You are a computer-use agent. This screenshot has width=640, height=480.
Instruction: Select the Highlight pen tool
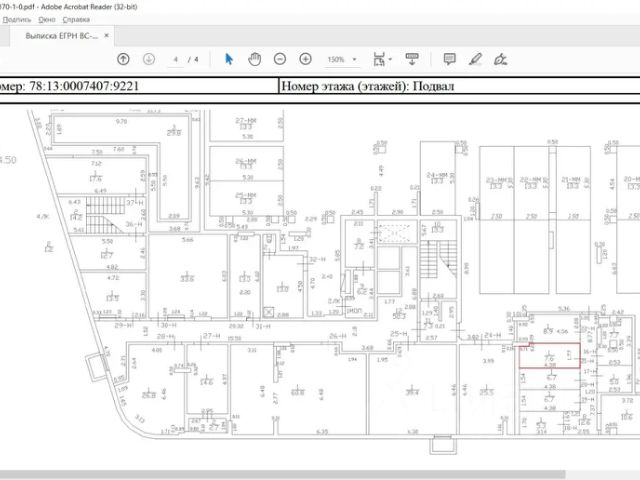[x=475, y=59]
